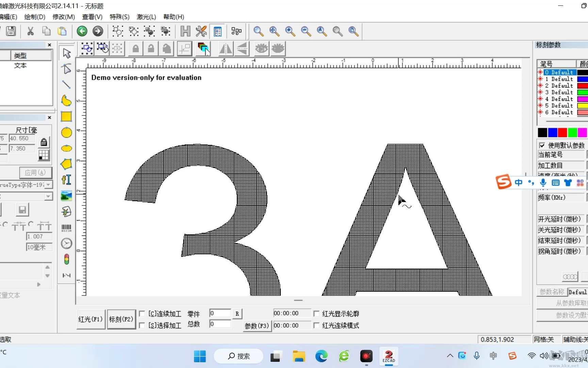588x368 pixels.
Task: Select the Text tool in the drawing toolbar
Action: [66, 180]
